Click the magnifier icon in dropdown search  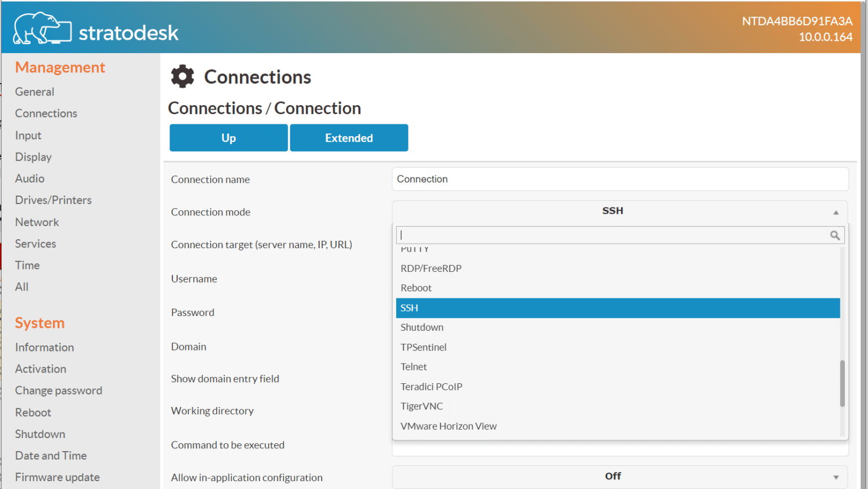[x=835, y=235]
